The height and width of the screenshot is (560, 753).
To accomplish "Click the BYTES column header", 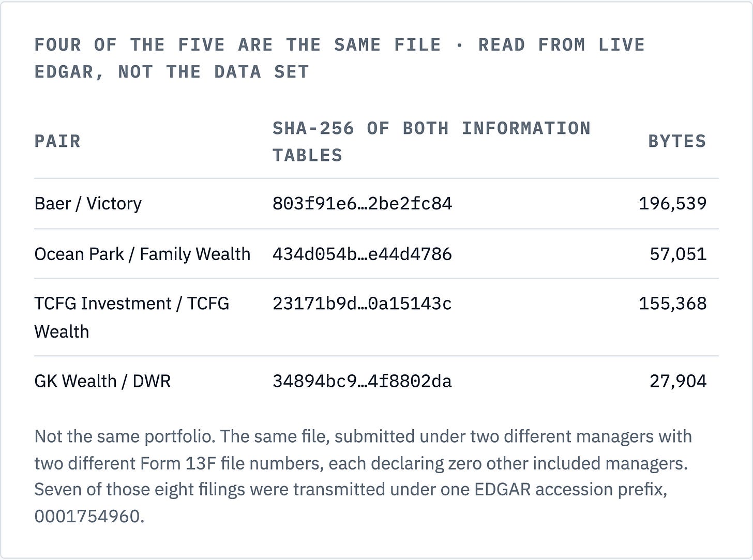I will pyautogui.click(x=677, y=141).
